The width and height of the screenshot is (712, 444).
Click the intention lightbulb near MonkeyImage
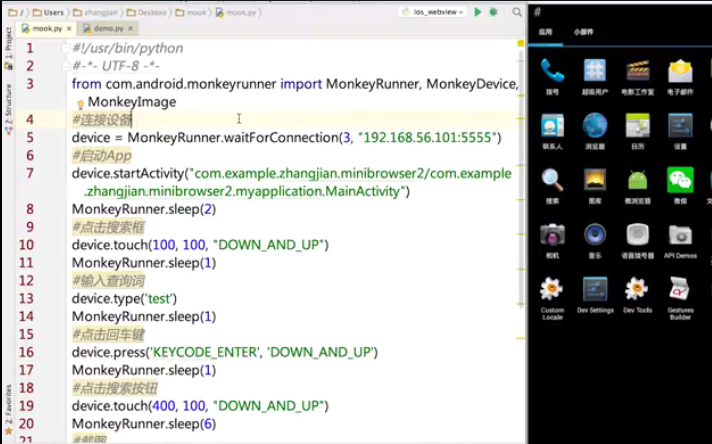[x=80, y=103]
